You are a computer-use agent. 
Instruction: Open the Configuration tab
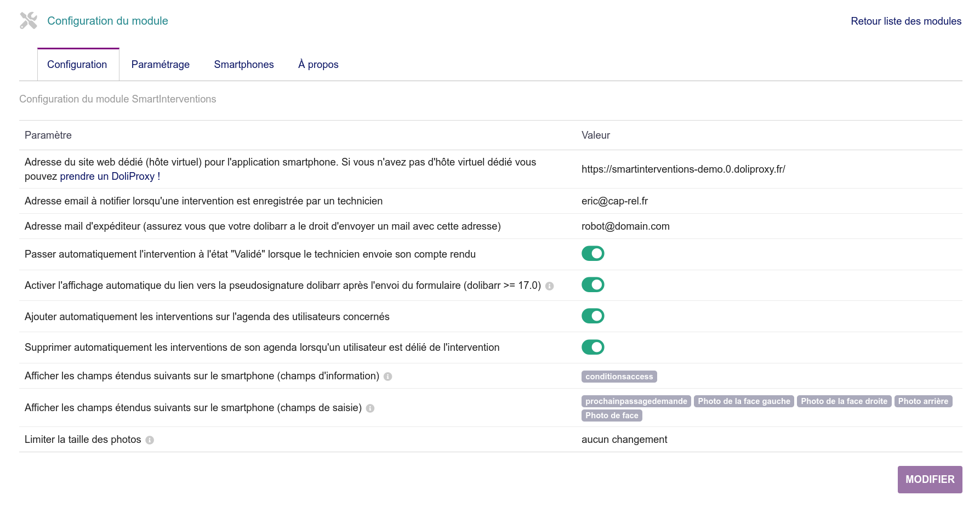pos(77,65)
